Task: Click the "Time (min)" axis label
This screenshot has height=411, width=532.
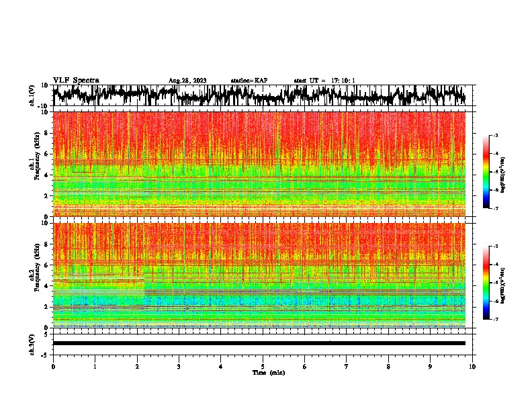Action: (269, 373)
